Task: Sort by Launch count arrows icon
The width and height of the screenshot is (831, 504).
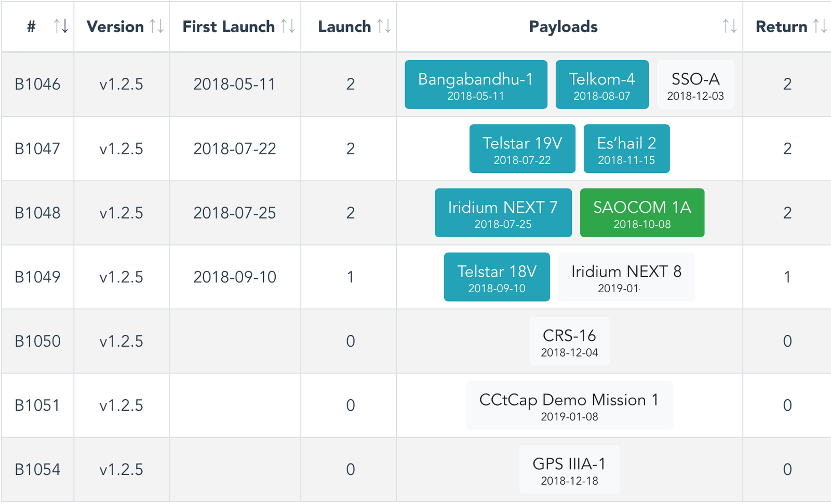Action: point(384,26)
